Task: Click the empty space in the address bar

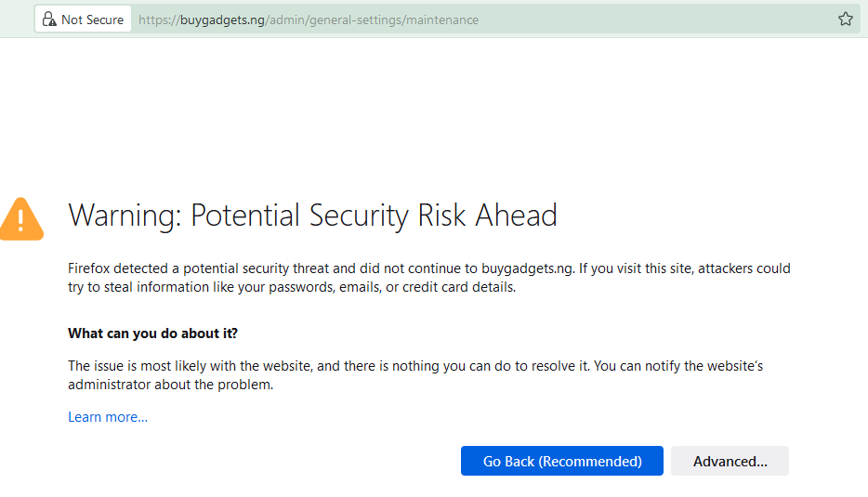Action: 651,20
